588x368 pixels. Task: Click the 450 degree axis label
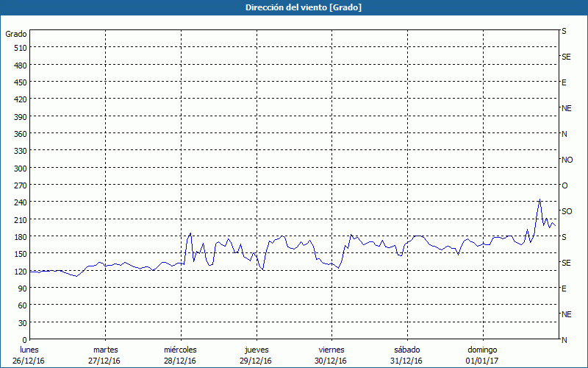20,82
